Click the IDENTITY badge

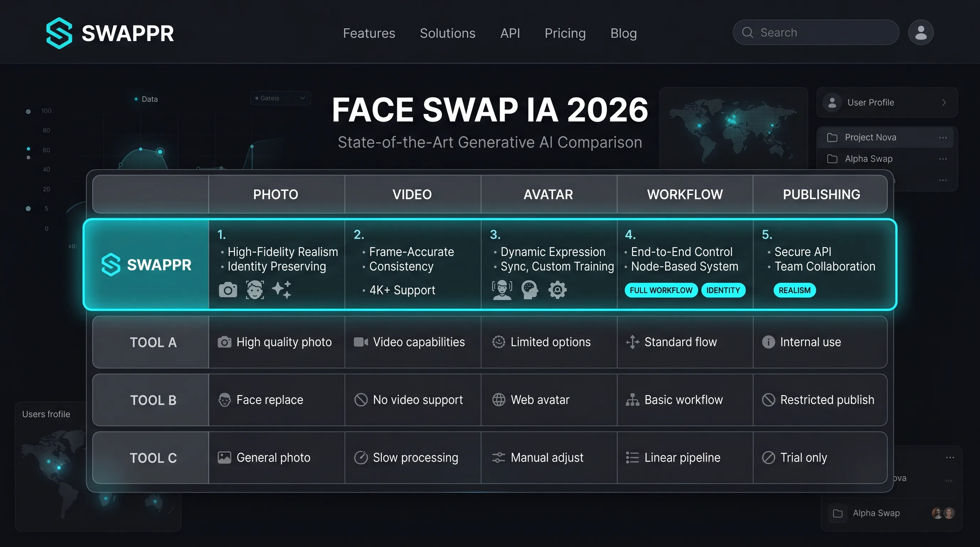tap(723, 290)
